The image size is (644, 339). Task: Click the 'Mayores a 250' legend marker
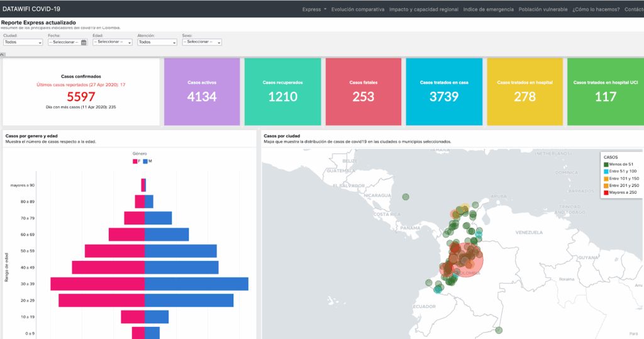(606, 193)
